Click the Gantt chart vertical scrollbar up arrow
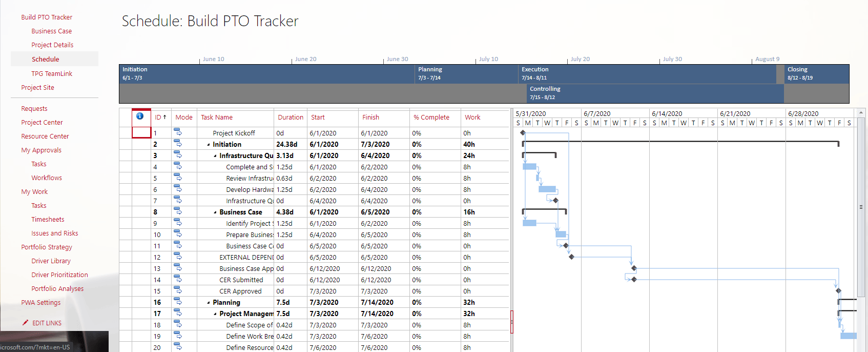This screenshot has width=868, height=352. (861, 112)
